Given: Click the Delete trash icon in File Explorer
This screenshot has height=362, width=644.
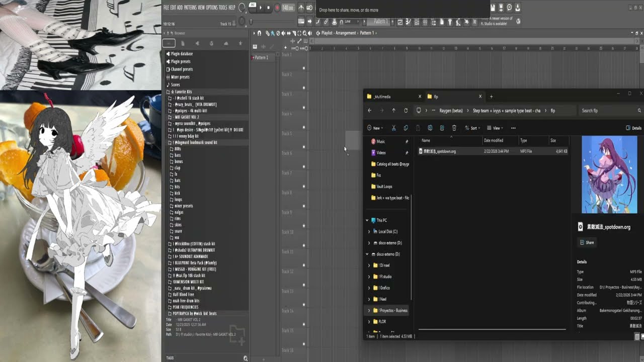Looking at the screenshot, I should [x=454, y=128].
